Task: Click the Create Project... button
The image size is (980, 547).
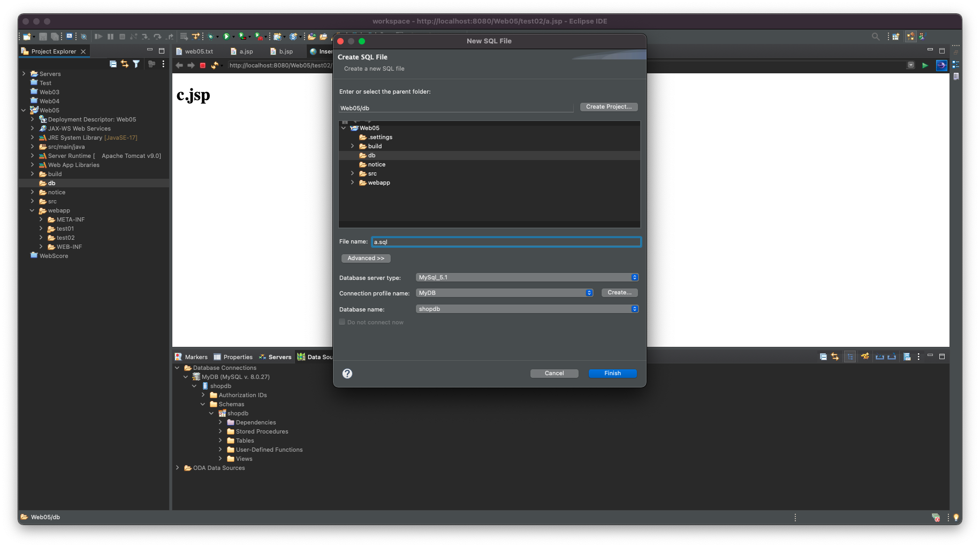Action: (609, 107)
